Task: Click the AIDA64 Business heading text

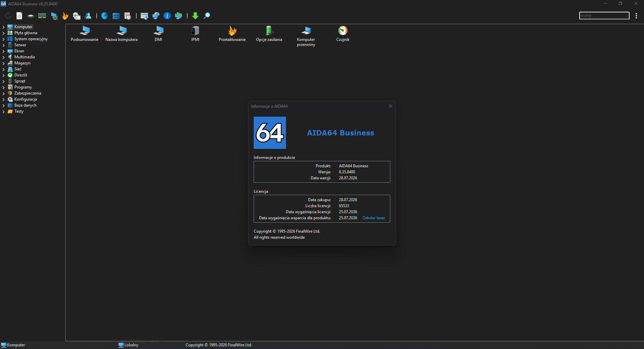Action: coord(340,133)
